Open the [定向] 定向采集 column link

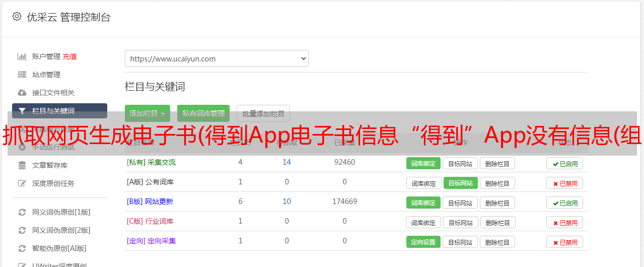(x=151, y=241)
